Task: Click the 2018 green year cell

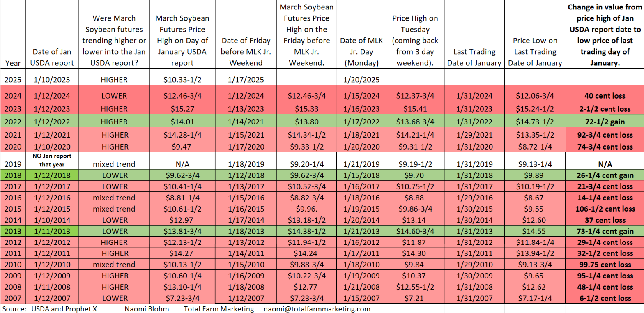Action: pos(13,175)
